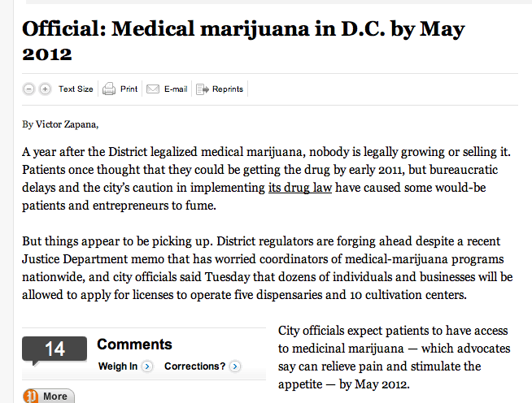Click the Print text link
This screenshot has width=532, height=403.
[x=129, y=89]
